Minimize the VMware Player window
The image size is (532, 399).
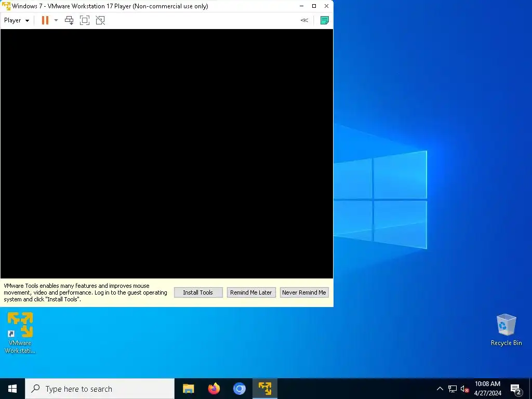tap(302, 6)
